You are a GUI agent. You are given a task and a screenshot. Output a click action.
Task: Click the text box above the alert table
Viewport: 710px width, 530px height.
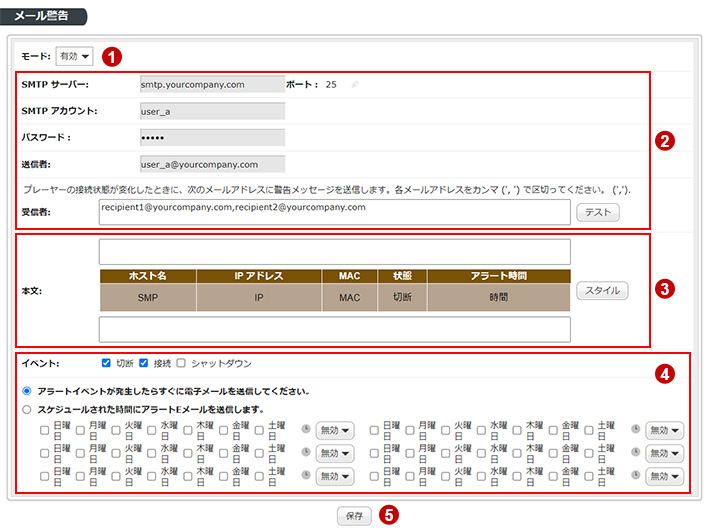coord(335,251)
